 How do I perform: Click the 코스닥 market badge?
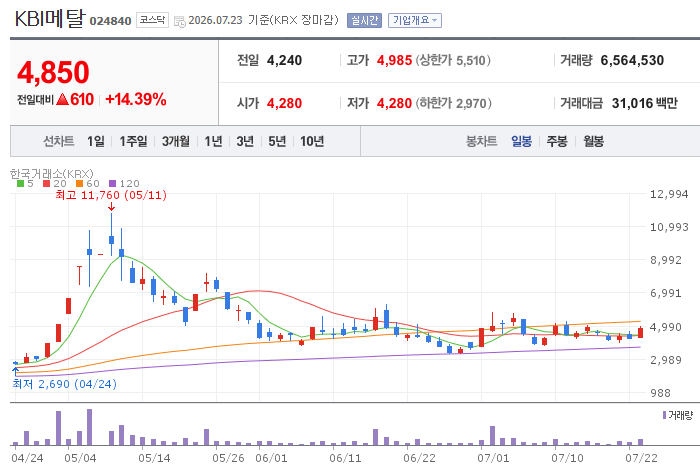[x=152, y=20]
